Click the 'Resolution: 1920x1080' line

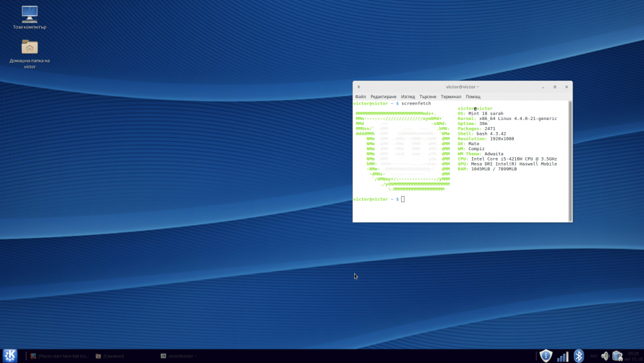[486, 139]
